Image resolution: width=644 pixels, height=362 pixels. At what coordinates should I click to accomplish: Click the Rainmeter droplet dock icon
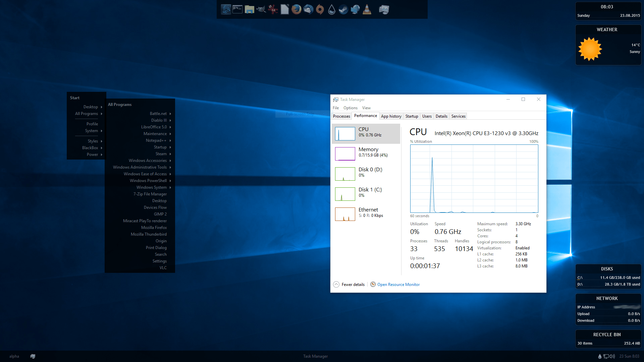(x=331, y=9)
